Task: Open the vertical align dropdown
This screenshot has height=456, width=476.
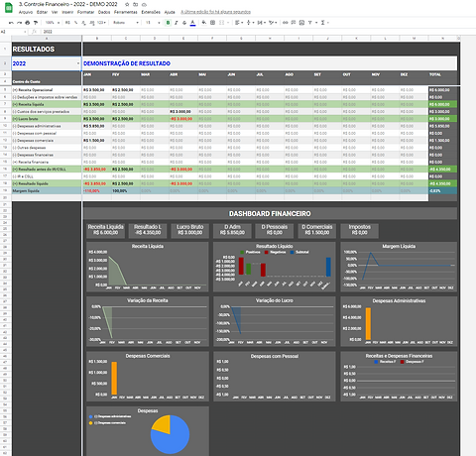Action: pos(250,23)
